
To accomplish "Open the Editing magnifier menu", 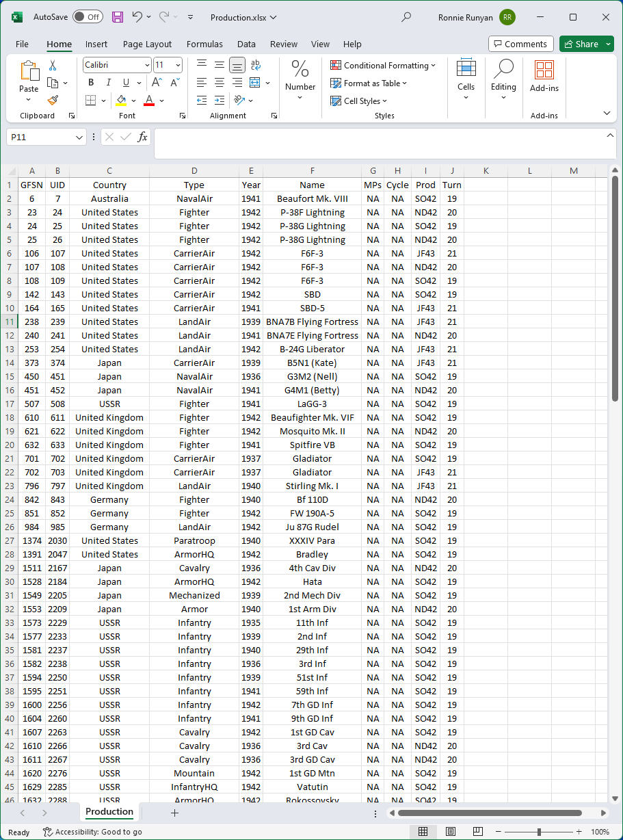I will (503, 79).
